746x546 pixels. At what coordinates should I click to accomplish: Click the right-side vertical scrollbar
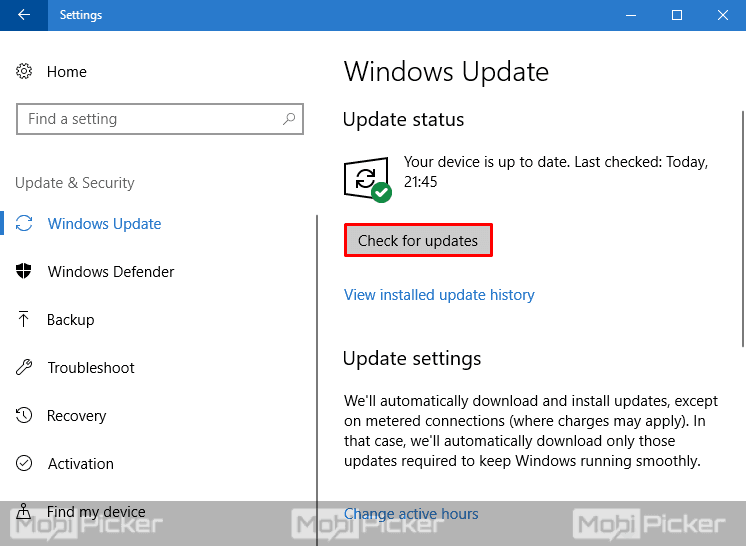pyautogui.click(x=743, y=228)
